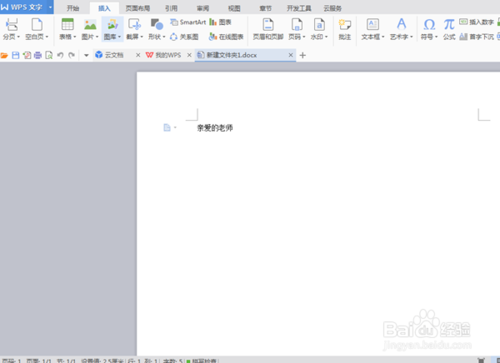Switch to the 开始 ribbon tab

73,8
